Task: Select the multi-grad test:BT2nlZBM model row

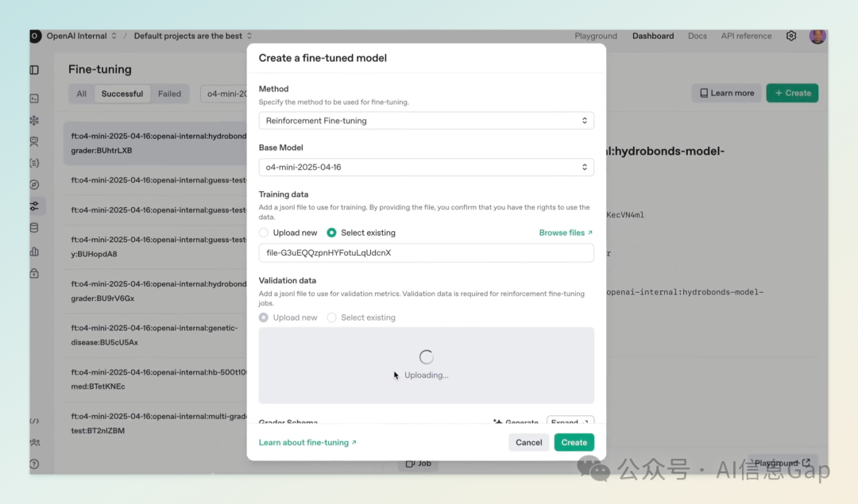Action: pos(156,424)
